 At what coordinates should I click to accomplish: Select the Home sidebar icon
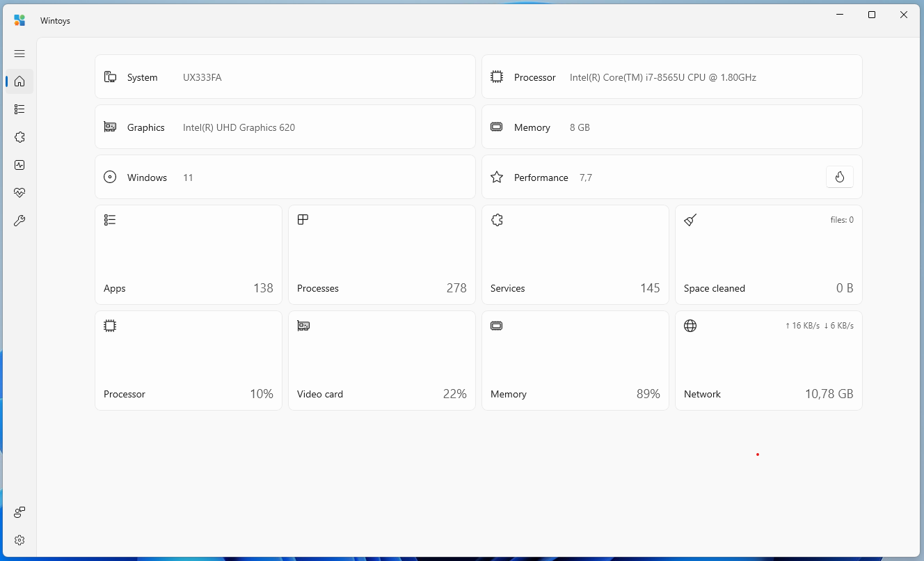19,81
